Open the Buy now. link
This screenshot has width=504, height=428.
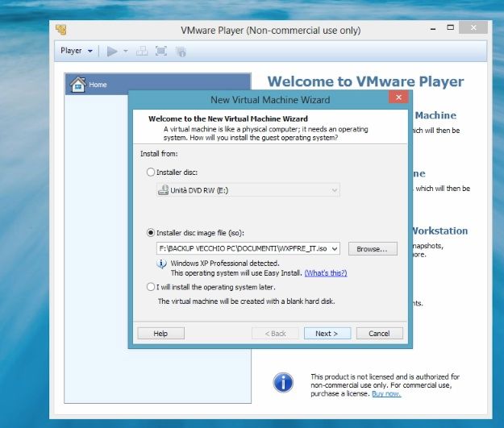(x=386, y=393)
